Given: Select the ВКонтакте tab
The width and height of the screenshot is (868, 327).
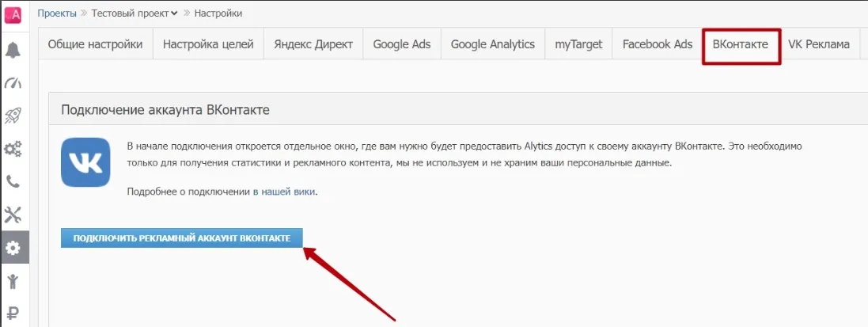Looking at the screenshot, I should point(741,45).
